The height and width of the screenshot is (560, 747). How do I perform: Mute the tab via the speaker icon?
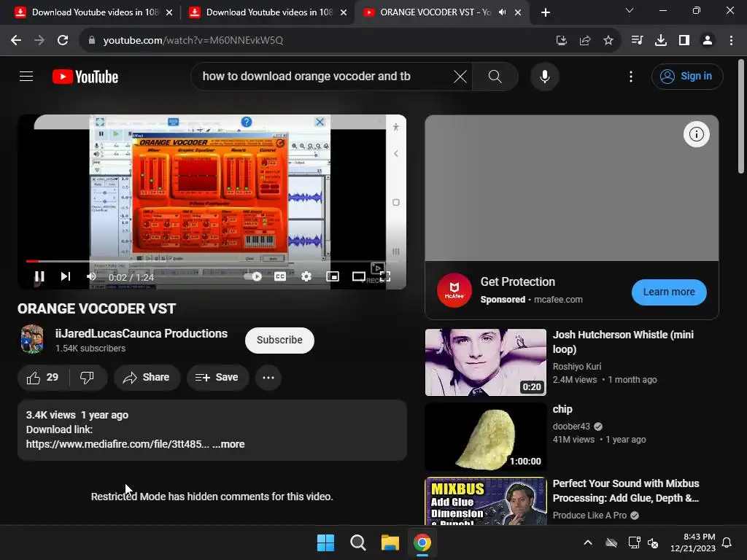502,12
